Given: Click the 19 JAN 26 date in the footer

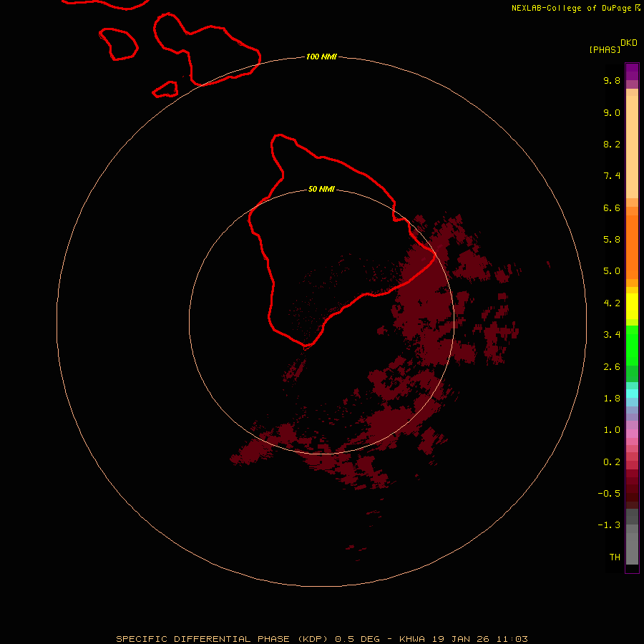Looking at the screenshot, I should click(462, 639).
